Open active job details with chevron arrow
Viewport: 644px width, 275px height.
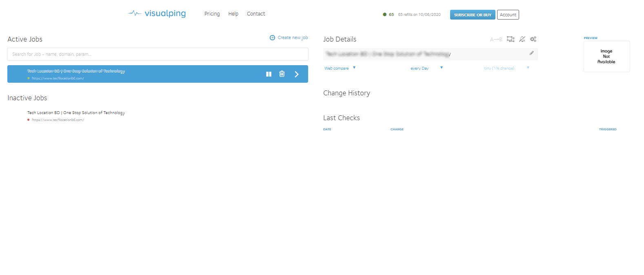point(297,74)
